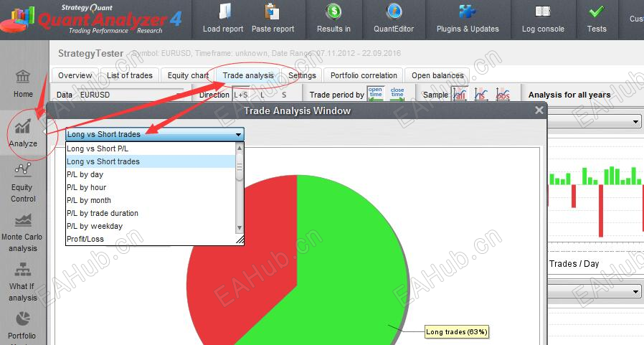Viewport: 644px width, 345px height.
Task: Switch to the Equity chart tab
Action: click(188, 75)
